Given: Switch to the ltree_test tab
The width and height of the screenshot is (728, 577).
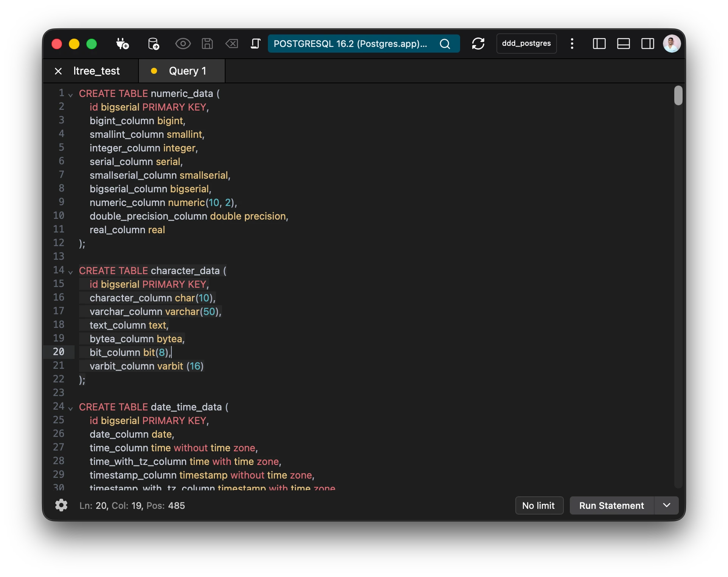Looking at the screenshot, I should [x=96, y=71].
